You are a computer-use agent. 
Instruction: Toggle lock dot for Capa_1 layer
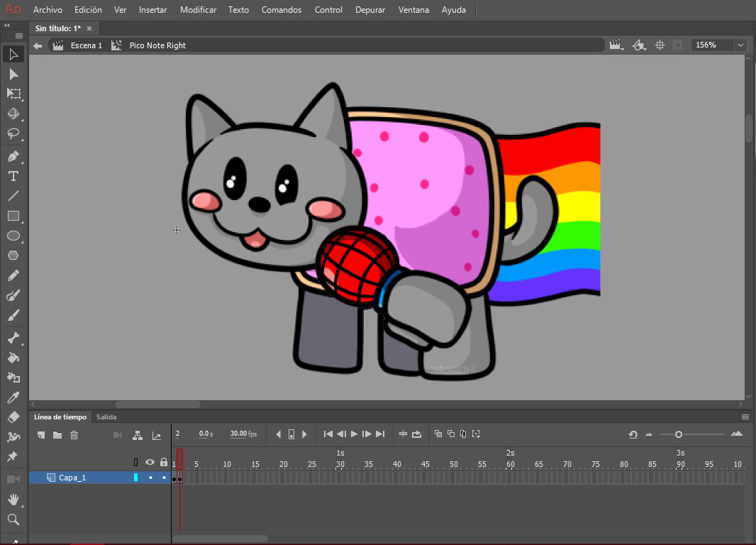[164, 478]
